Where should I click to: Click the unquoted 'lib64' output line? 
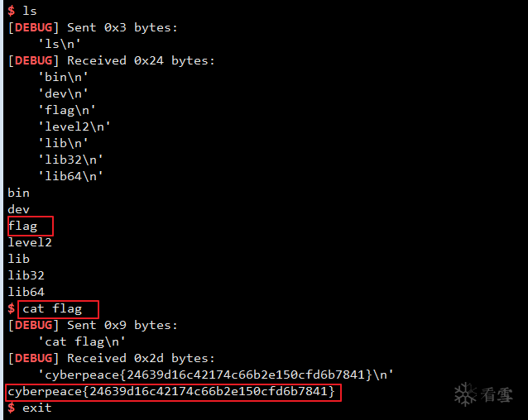(x=26, y=292)
